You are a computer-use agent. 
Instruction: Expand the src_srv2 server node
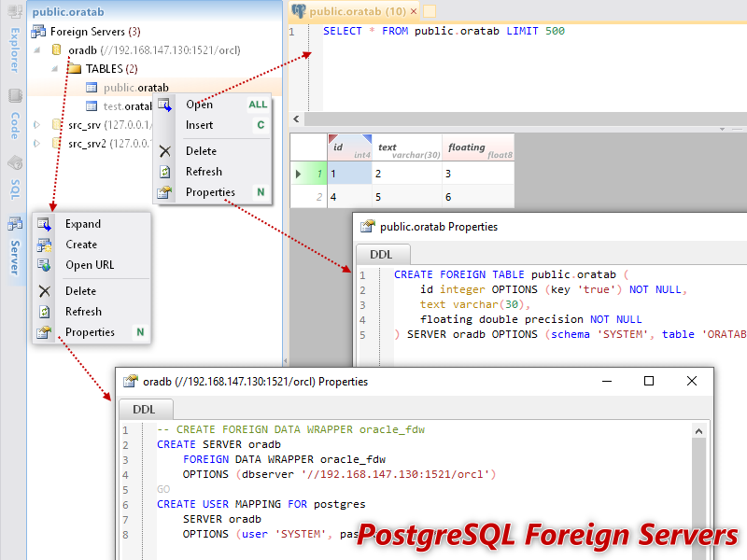(x=37, y=144)
